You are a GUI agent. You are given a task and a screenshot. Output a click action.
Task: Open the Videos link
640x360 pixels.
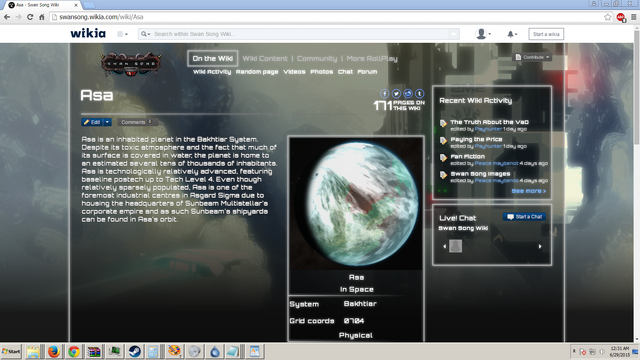point(294,72)
